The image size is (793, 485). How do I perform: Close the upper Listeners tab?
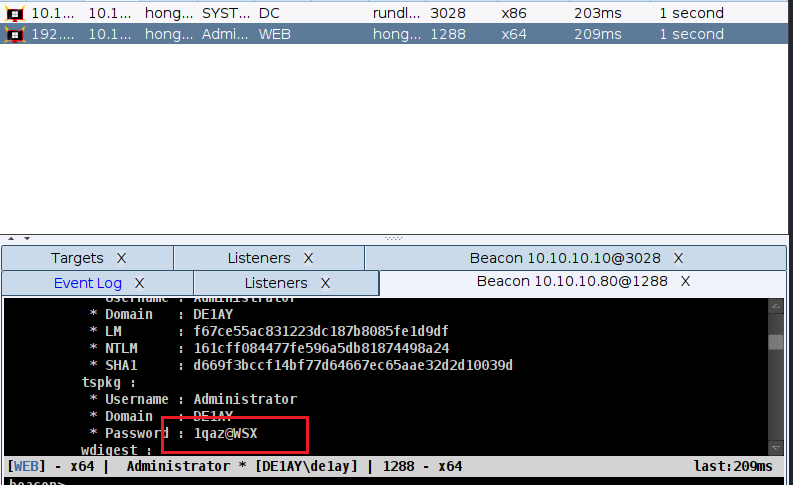[309, 258]
